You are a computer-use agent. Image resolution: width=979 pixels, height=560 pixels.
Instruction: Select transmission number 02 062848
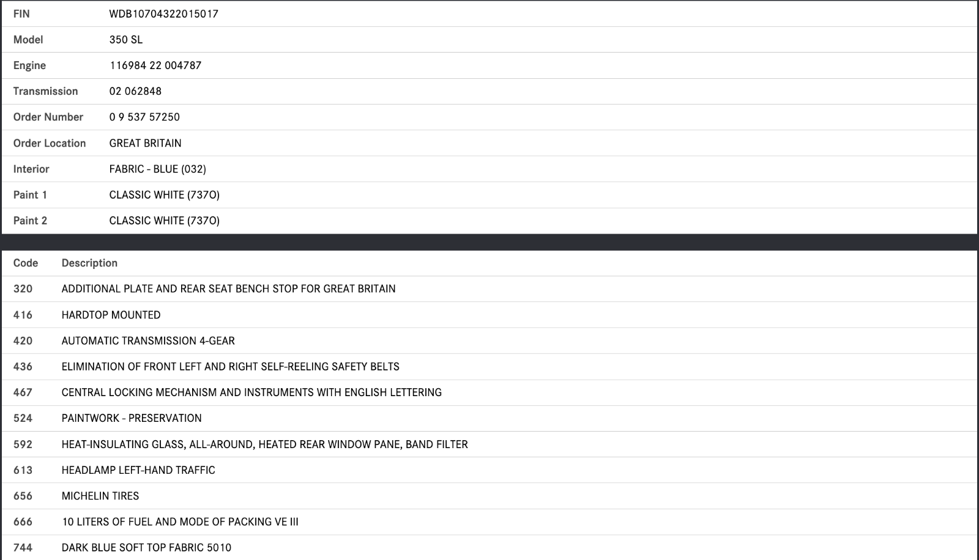tap(135, 91)
